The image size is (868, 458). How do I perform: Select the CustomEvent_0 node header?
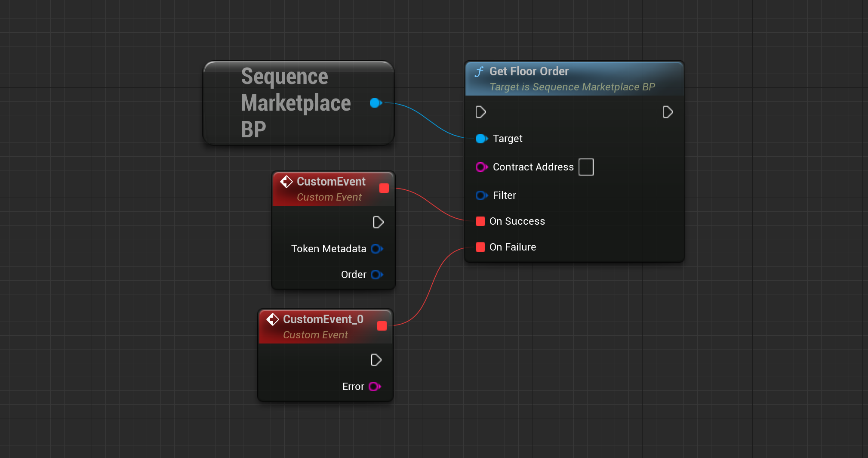(x=326, y=327)
